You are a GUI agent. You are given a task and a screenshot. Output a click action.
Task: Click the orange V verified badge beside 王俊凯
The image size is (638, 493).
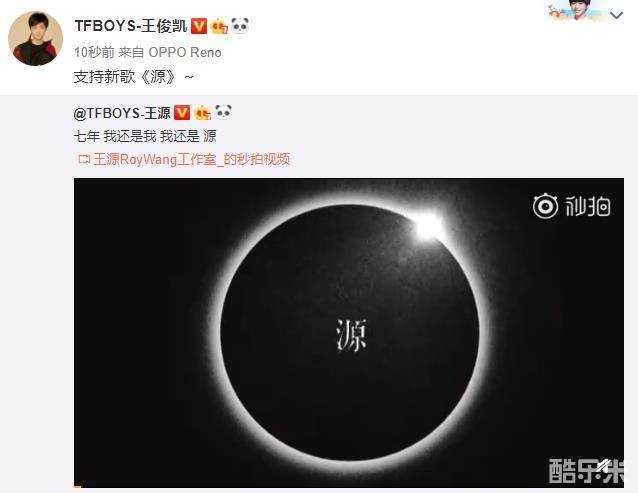click(x=199, y=26)
